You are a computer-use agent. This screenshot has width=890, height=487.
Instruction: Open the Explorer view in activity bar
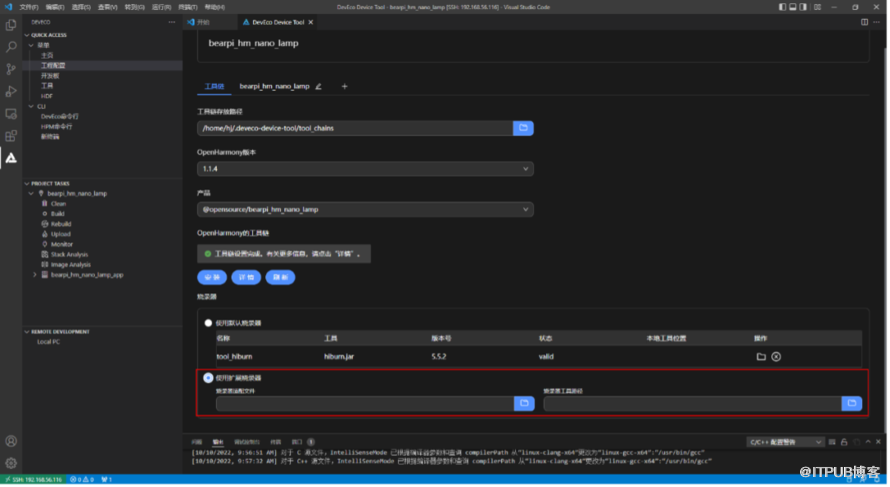11,25
